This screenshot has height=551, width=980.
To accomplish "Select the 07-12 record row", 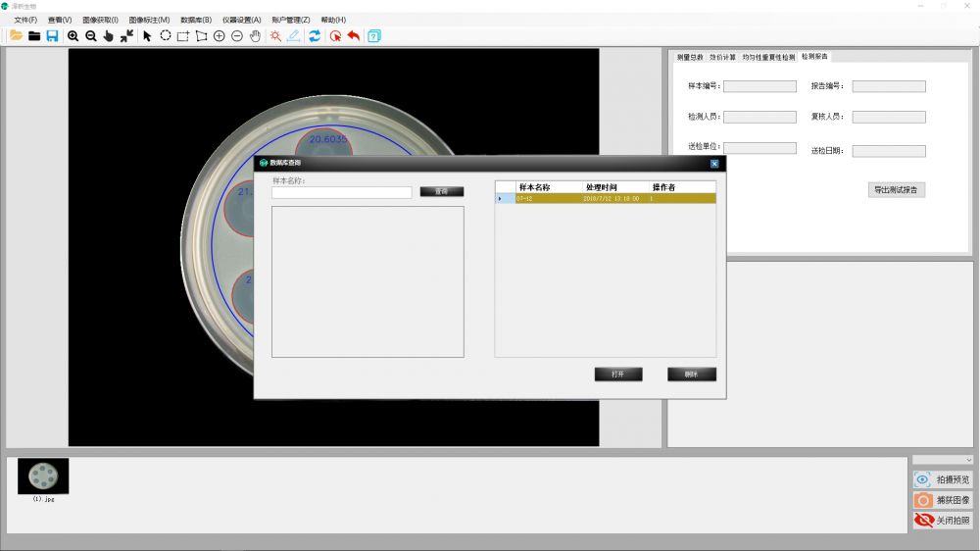I will point(608,198).
